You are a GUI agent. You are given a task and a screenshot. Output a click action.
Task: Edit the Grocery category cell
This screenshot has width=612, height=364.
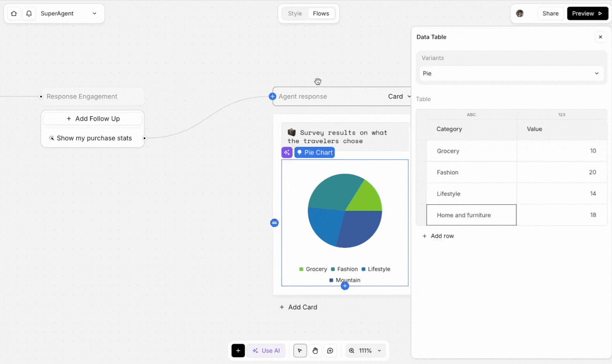[471, 151]
